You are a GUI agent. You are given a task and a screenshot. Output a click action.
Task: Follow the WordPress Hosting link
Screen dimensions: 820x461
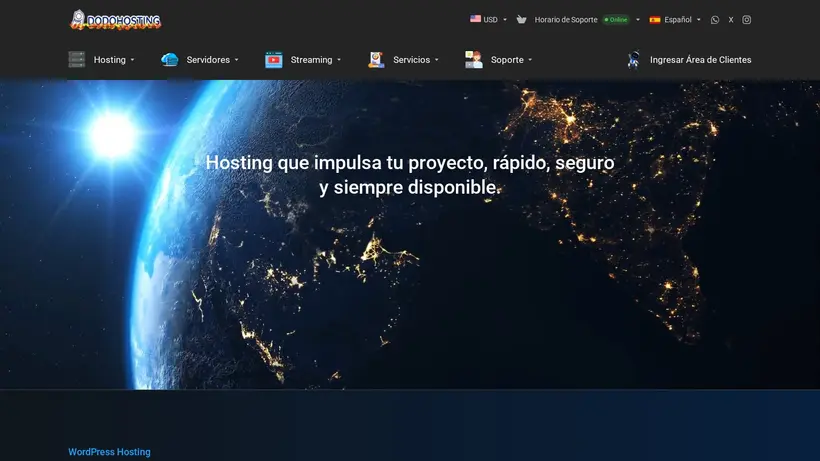(109, 452)
